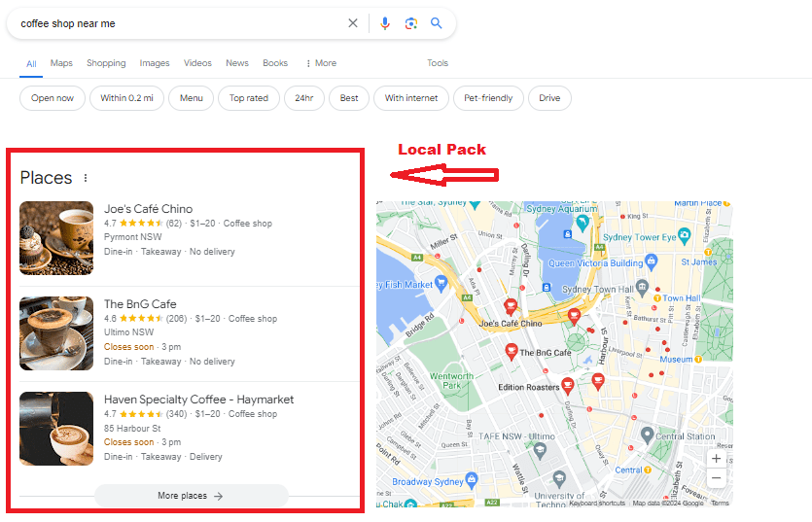Start voice search with the microphone icon
This screenshot has height=522, width=812.
(x=385, y=23)
